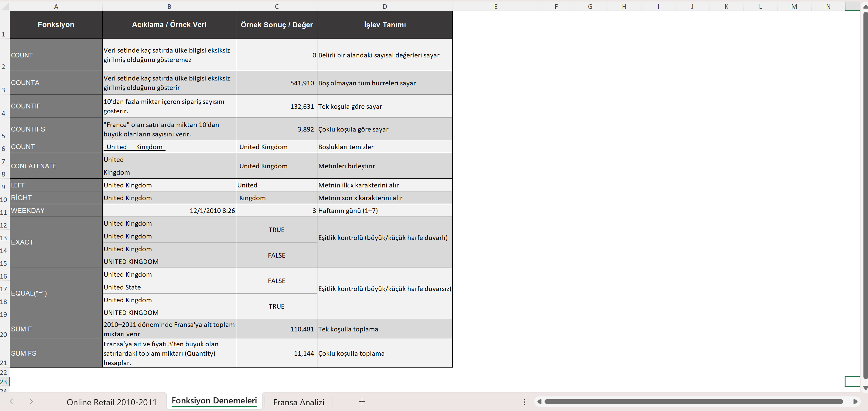
Task: Select column J header
Action: tap(692, 6)
